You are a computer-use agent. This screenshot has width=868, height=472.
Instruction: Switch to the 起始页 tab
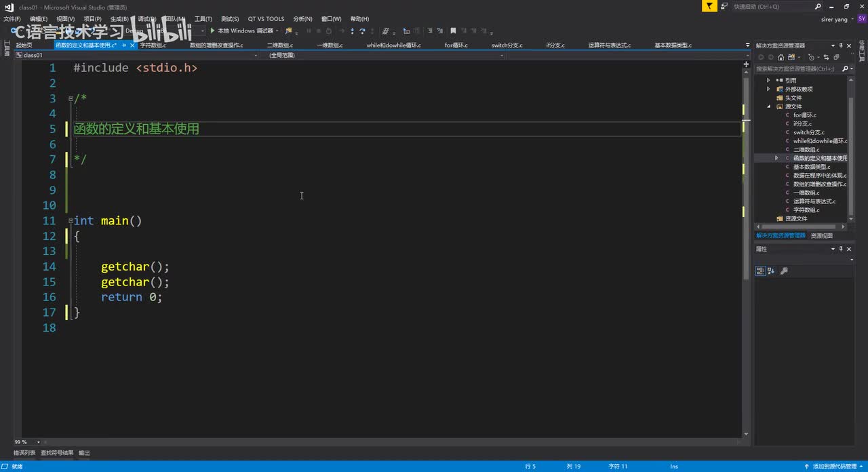24,45
